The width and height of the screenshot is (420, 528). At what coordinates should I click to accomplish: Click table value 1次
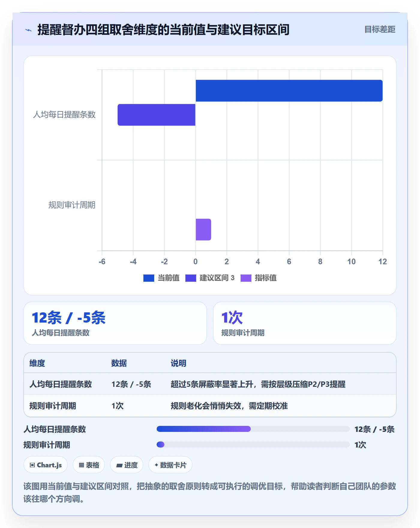click(x=118, y=406)
